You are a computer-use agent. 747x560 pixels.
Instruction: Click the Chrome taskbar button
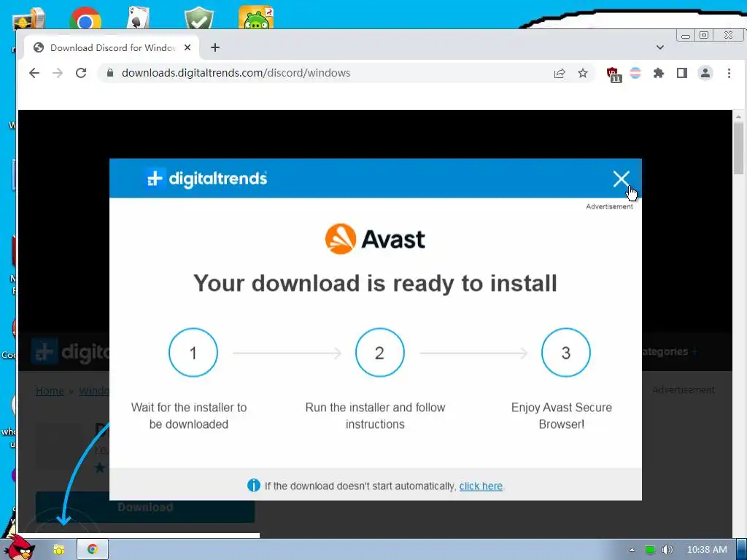[x=93, y=550]
